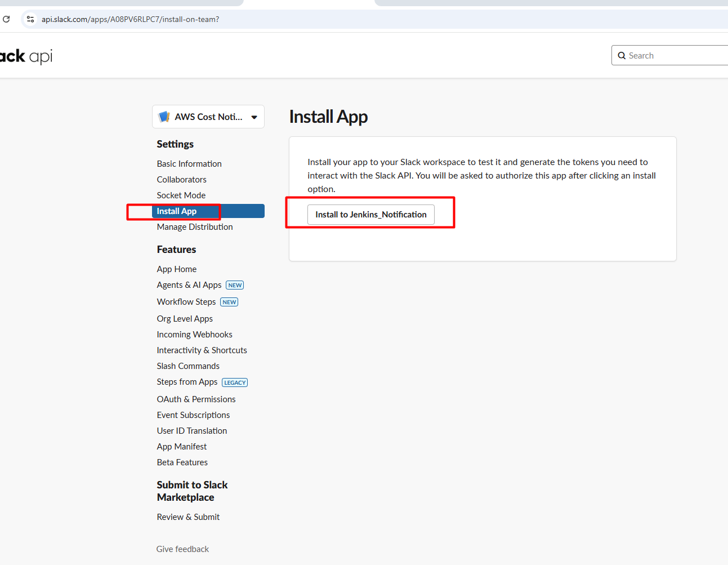The width and height of the screenshot is (728, 565).
Task: Open the App Manifest page
Action: [x=182, y=447]
